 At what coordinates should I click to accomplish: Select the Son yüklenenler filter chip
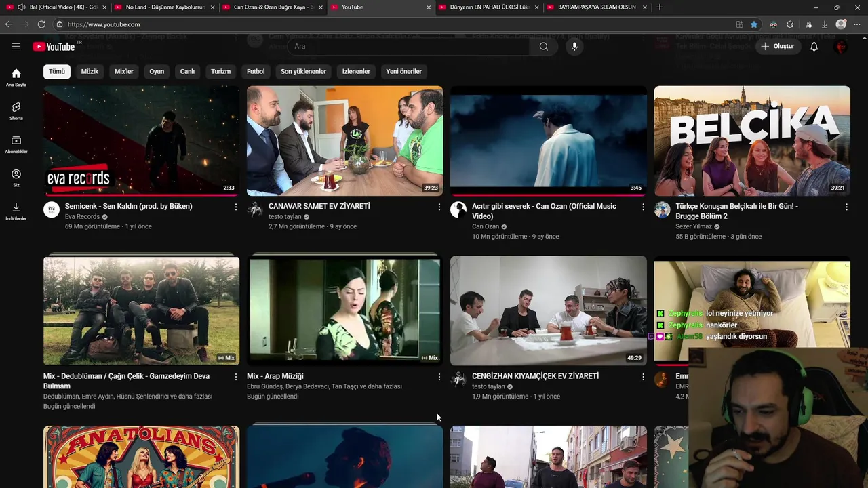point(303,71)
